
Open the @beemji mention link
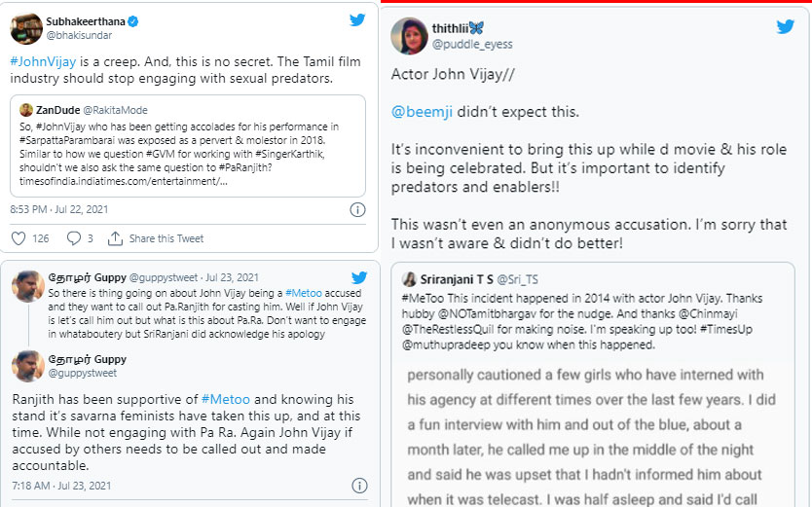422,112
